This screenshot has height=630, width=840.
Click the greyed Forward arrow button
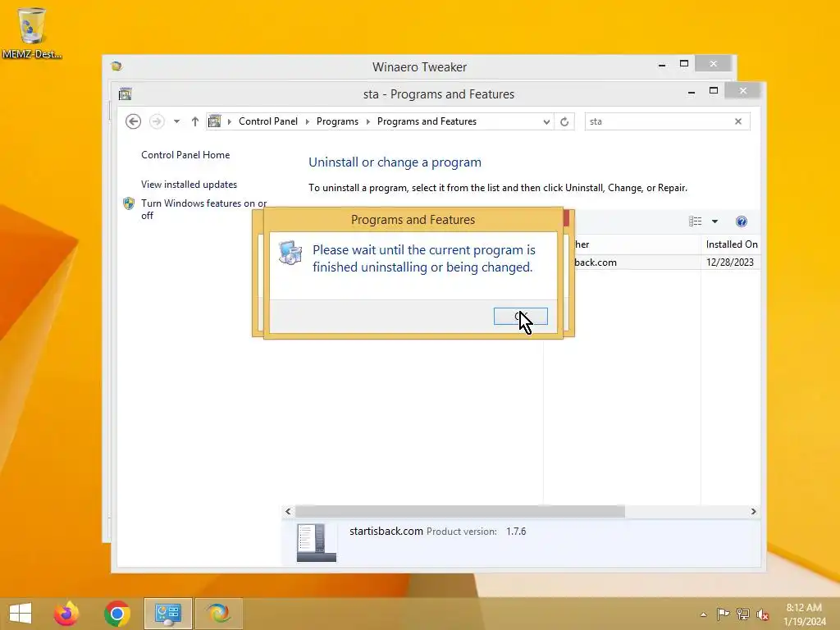(157, 121)
